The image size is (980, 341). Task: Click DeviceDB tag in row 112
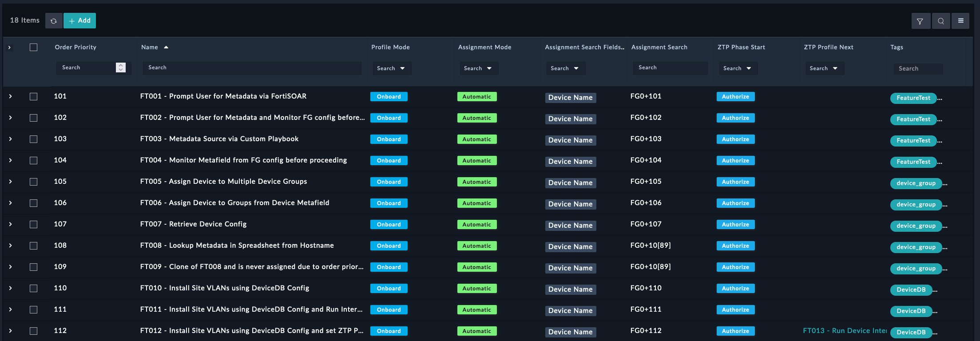(911, 333)
